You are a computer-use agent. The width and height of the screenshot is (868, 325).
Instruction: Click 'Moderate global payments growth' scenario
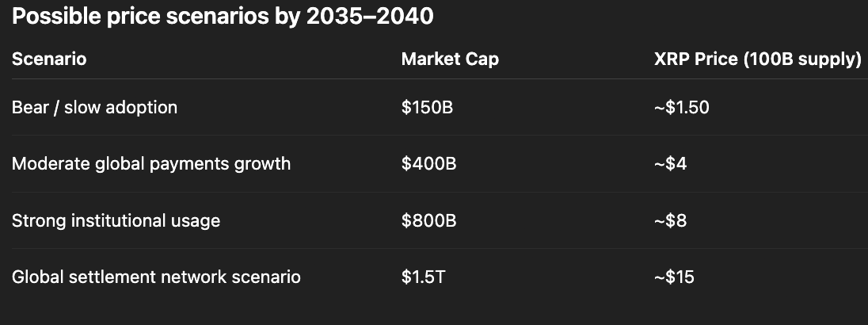tap(151, 164)
